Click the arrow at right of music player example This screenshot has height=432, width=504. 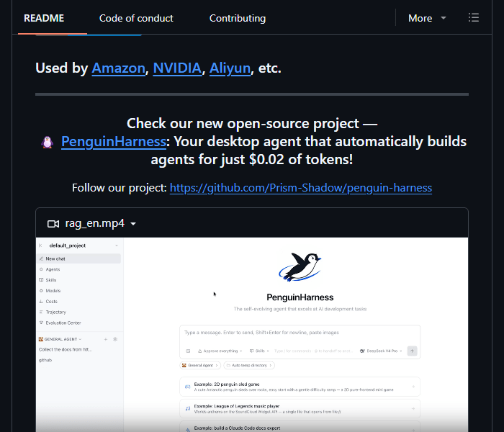(413, 408)
